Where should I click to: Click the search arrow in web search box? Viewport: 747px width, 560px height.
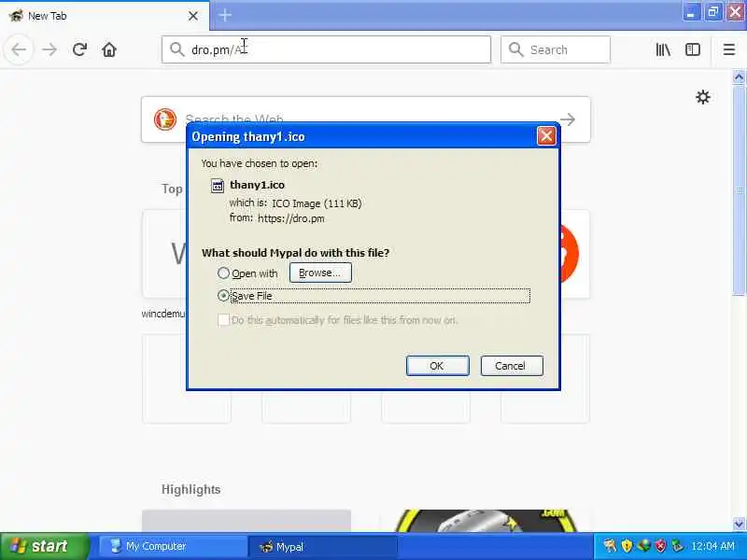coord(568,119)
